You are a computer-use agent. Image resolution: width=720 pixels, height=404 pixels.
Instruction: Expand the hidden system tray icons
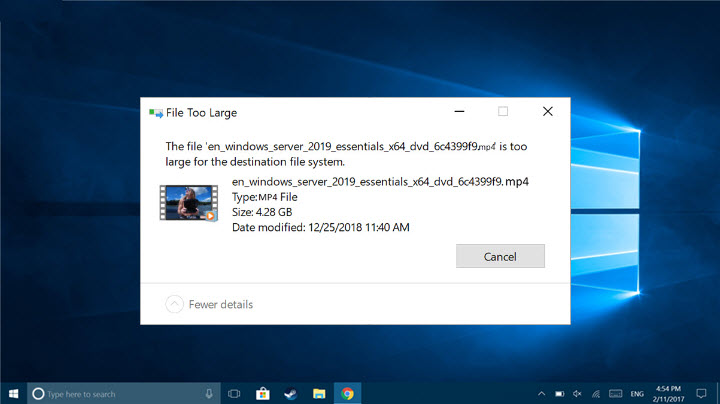(541, 393)
